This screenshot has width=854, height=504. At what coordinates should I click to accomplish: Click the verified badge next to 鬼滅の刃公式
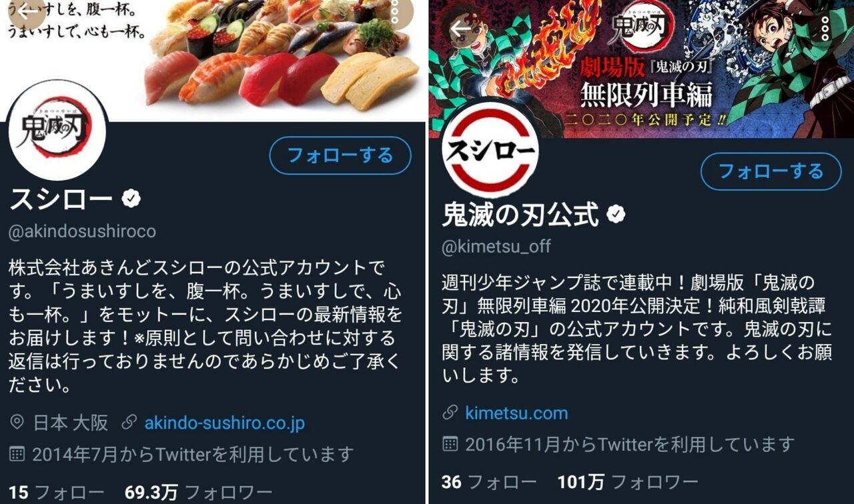[616, 214]
